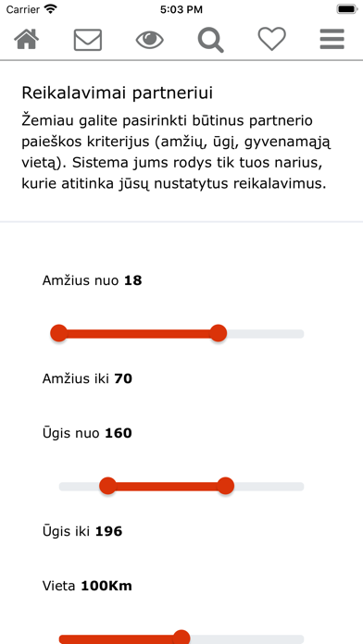The image size is (363, 644).
Task: Tap the Amžius nuo 18 label
Action: [x=92, y=280]
